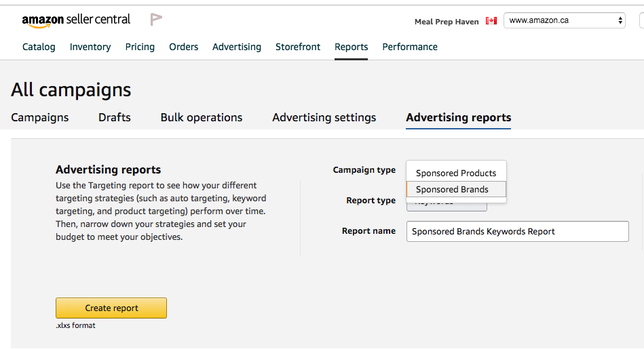Switch to the Drafts tab
The width and height of the screenshot is (644, 349).
pyautogui.click(x=115, y=117)
